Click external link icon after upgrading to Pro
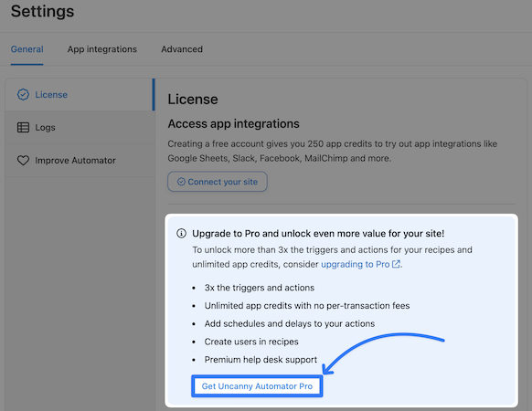 click(396, 264)
